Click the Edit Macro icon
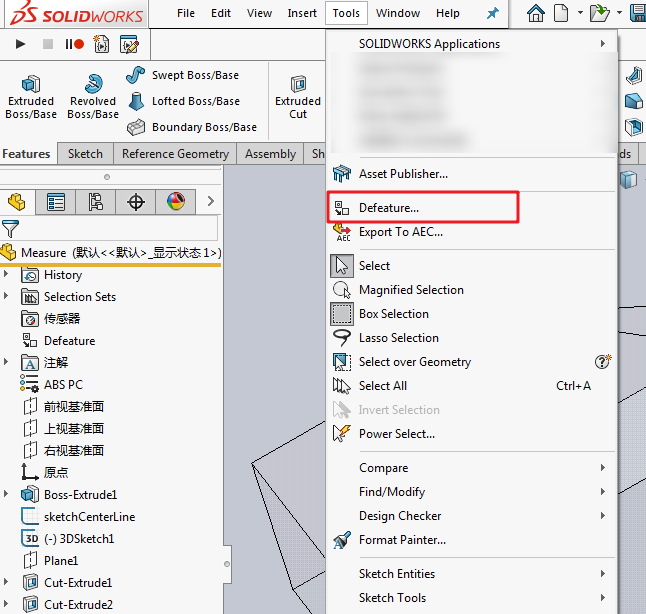646x614 pixels. point(129,44)
